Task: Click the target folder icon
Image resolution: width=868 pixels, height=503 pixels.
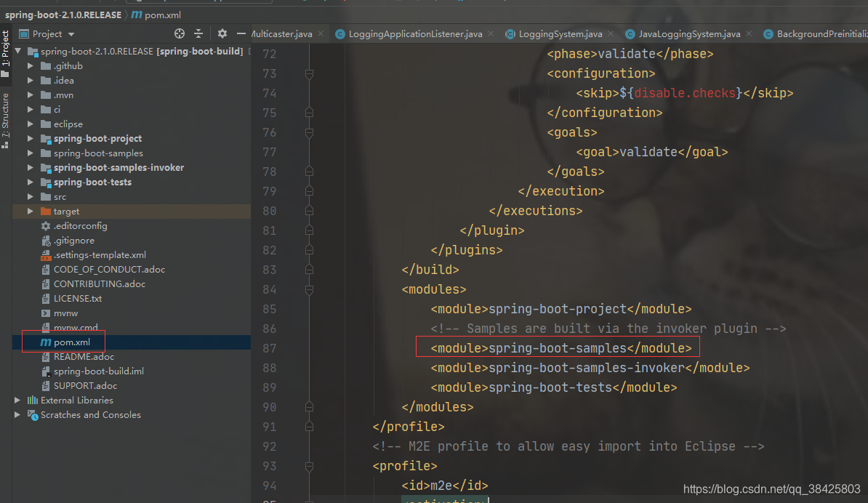Action: tap(46, 212)
